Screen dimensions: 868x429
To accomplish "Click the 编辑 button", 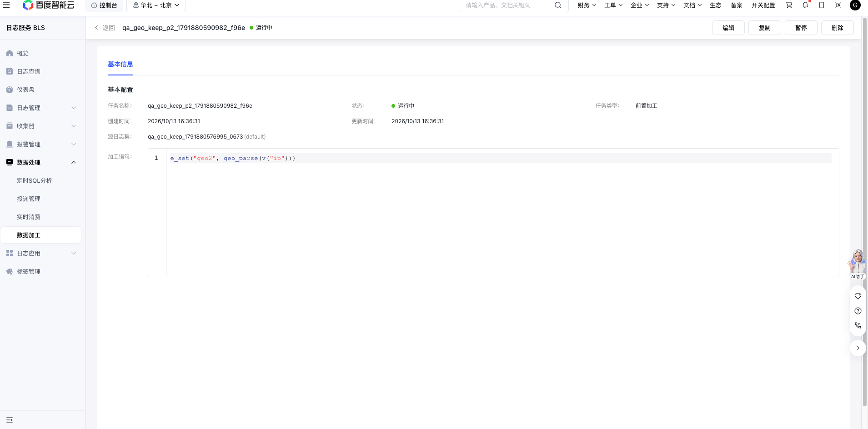I will click(728, 28).
